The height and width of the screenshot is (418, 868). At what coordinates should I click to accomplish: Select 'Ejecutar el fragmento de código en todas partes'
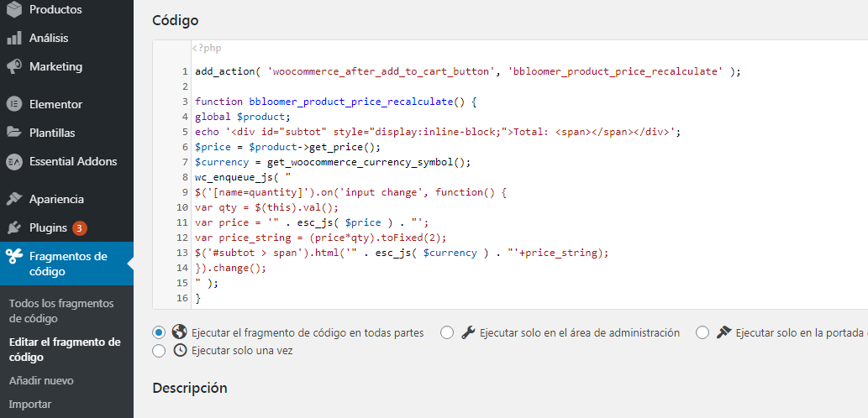(159, 333)
